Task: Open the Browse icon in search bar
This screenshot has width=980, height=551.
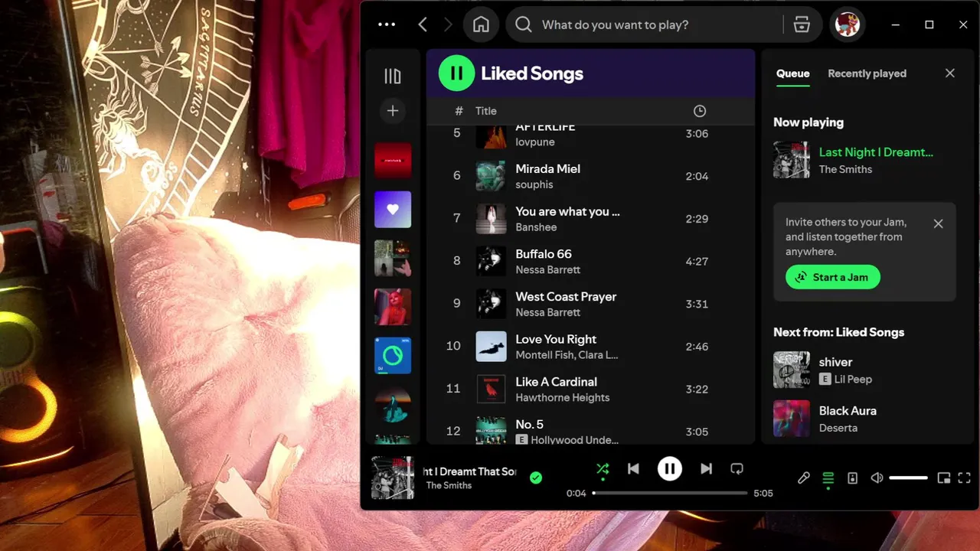Action: pyautogui.click(x=802, y=24)
